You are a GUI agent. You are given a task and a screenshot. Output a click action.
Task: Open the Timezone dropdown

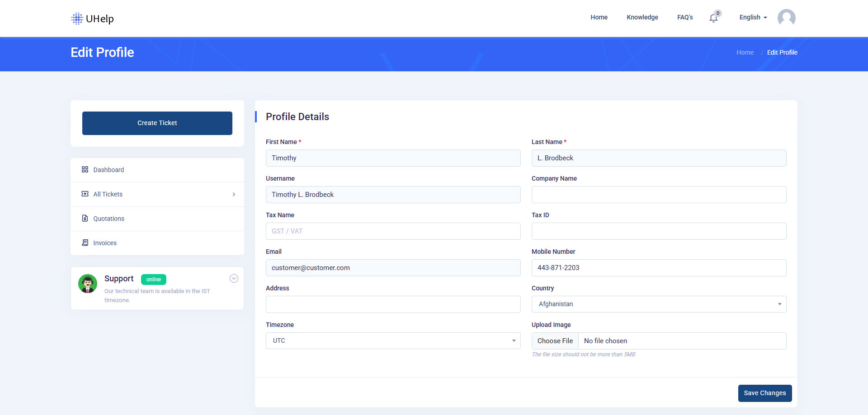[393, 341]
